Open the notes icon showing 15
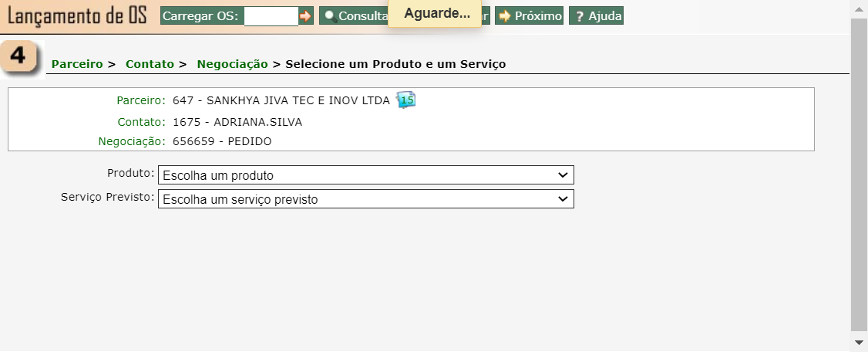Screen dimensions: 868x352 point(406,100)
